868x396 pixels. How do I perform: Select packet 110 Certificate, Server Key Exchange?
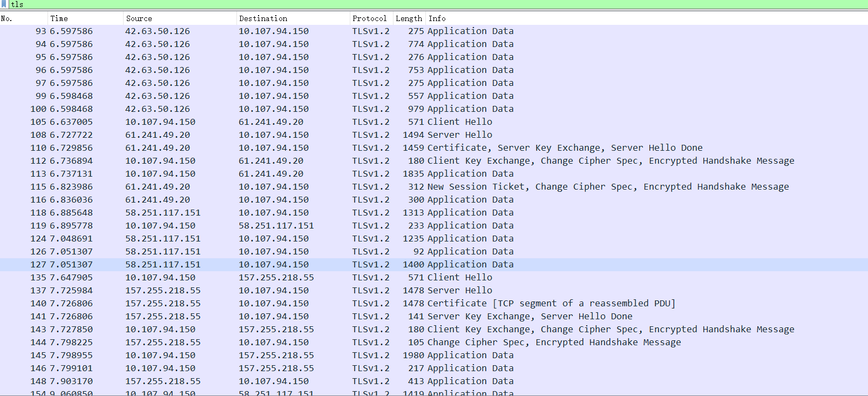point(434,148)
